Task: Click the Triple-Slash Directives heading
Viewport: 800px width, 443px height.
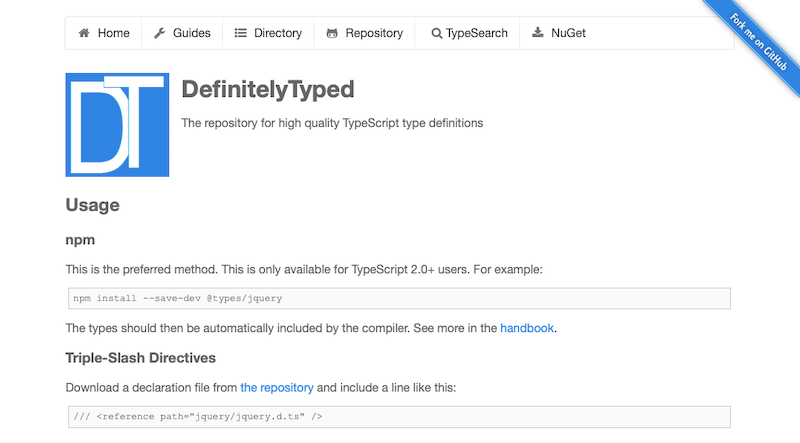Action: pos(140,357)
